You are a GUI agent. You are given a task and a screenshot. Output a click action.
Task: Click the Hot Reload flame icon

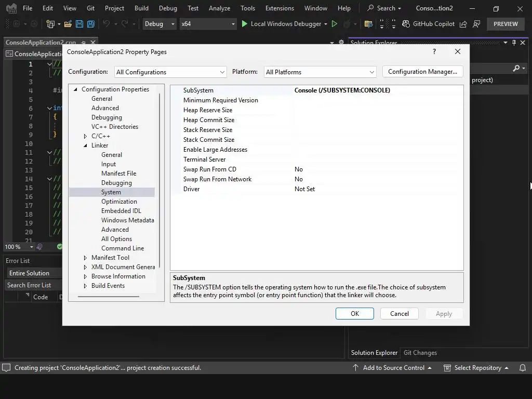coord(347,24)
